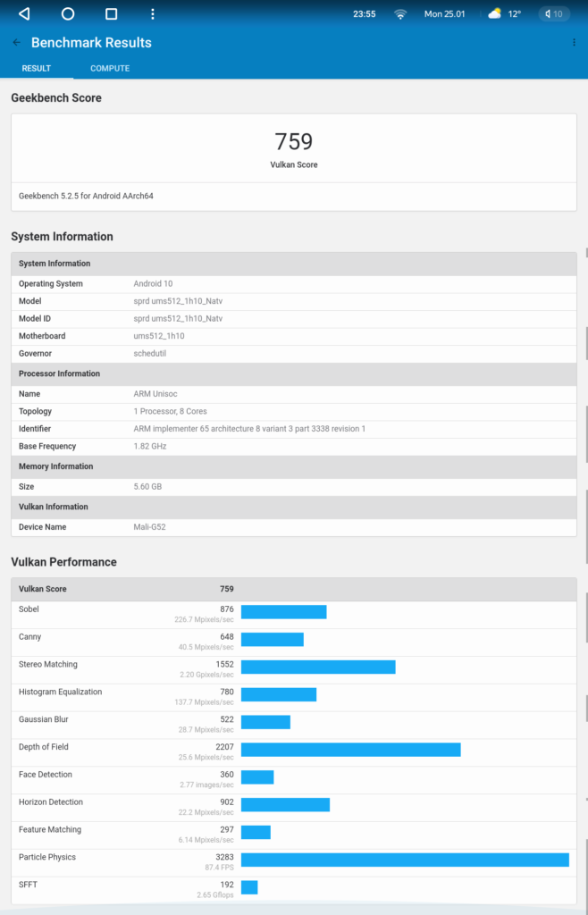The image size is (588, 915).
Task: Open the status bar three-dot menu
Action: click(x=153, y=14)
